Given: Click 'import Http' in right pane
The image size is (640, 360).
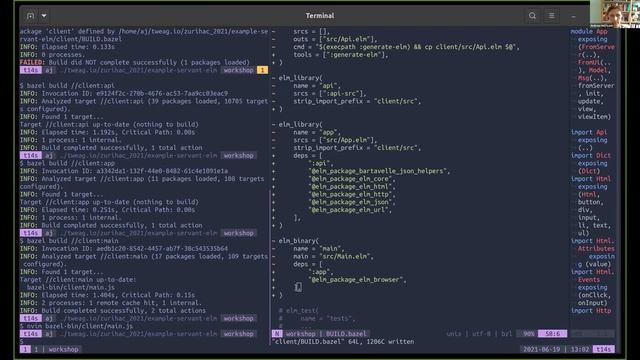Looking at the screenshot, I should point(591,311).
